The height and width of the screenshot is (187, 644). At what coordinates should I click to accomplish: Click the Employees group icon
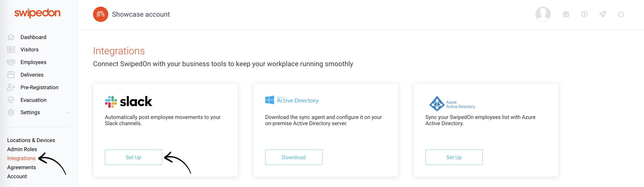coord(11,62)
